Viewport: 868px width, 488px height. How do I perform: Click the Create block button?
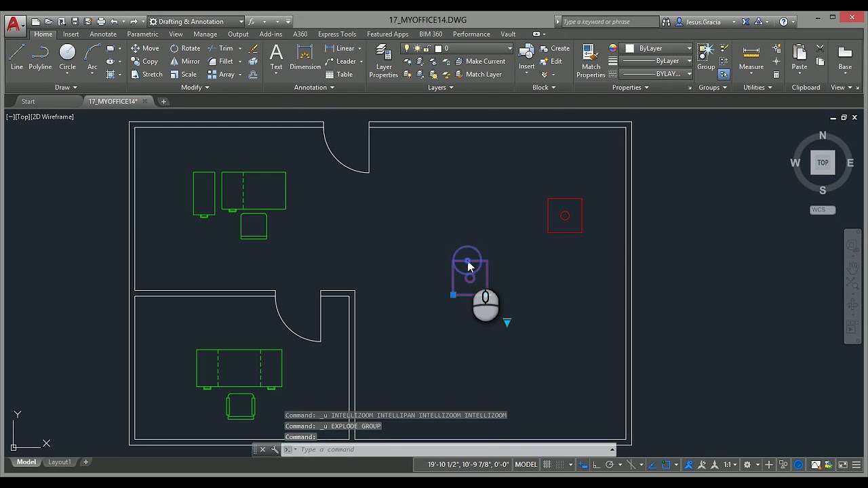[x=555, y=48]
